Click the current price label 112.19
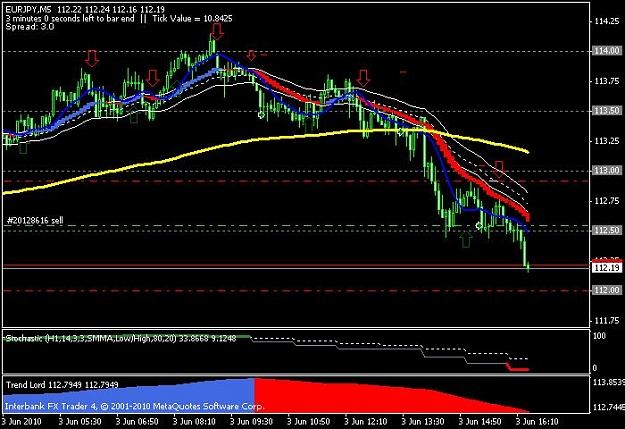The width and height of the screenshot is (625, 429). (607, 268)
